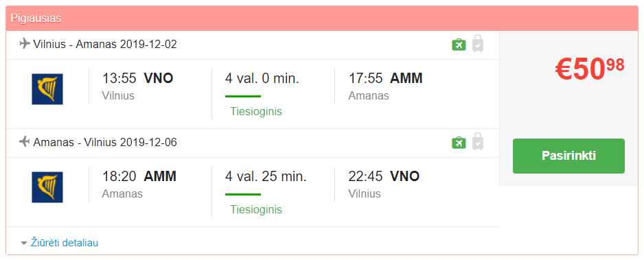The width and height of the screenshot is (644, 260).
Task: Click the Vilnius - Amanas 2019-12-02 route heading
Action: click(105, 44)
